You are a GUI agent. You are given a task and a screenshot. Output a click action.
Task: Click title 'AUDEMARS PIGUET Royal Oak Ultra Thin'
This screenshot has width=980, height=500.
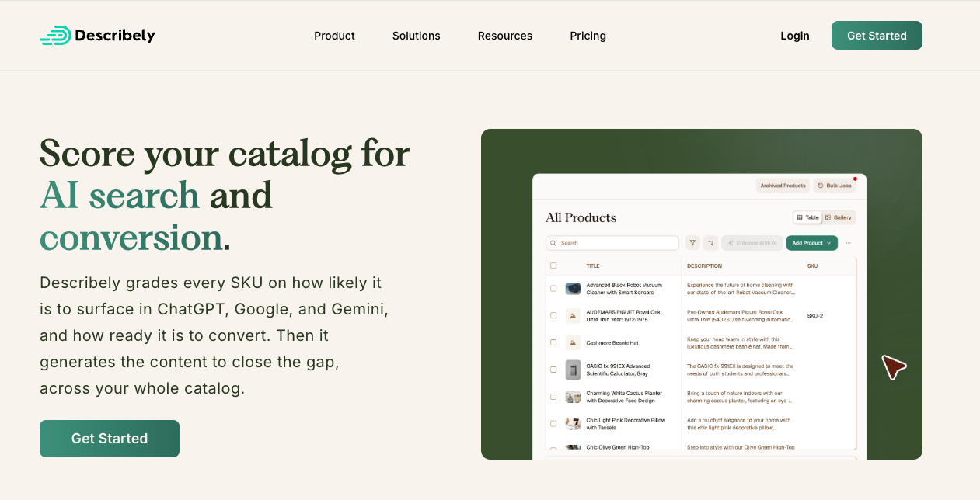tap(623, 316)
